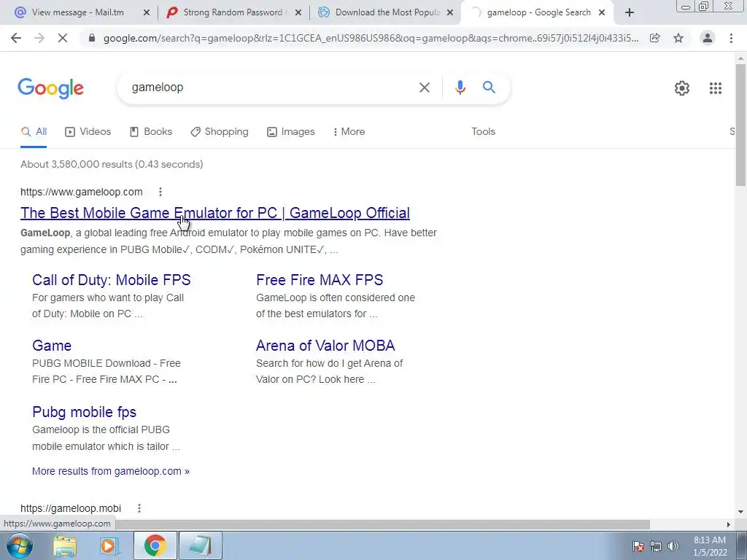
Task: Open the gameloop.com result options menu
Action: pos(160,192)
